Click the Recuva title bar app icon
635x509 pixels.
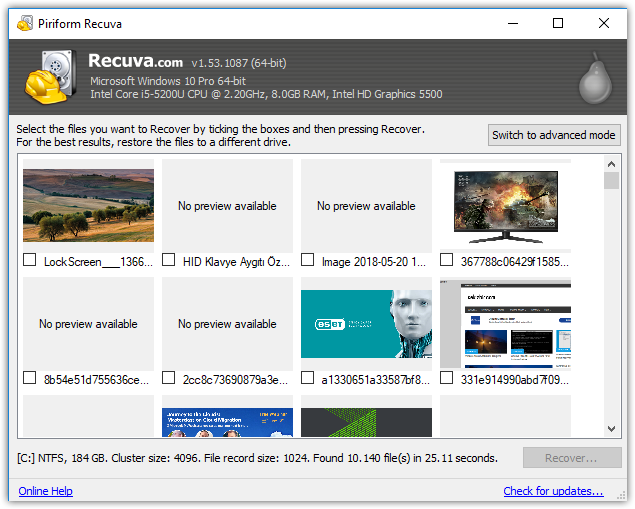(25, 23)
